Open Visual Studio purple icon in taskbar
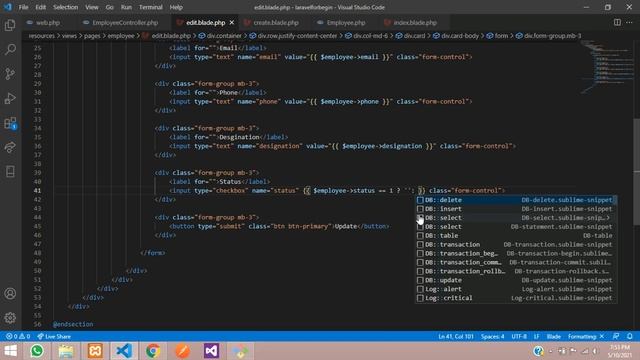640x360 pixels. 211,351
